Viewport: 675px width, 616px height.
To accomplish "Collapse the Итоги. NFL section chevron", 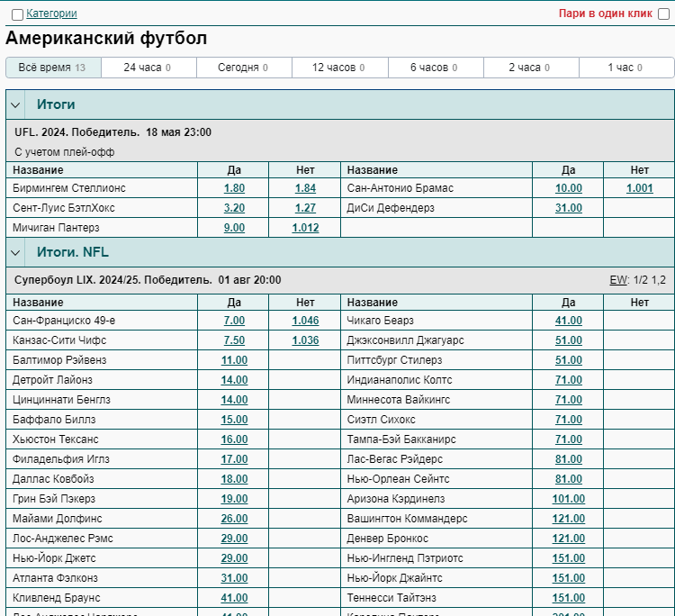I will tap(15, 252).
